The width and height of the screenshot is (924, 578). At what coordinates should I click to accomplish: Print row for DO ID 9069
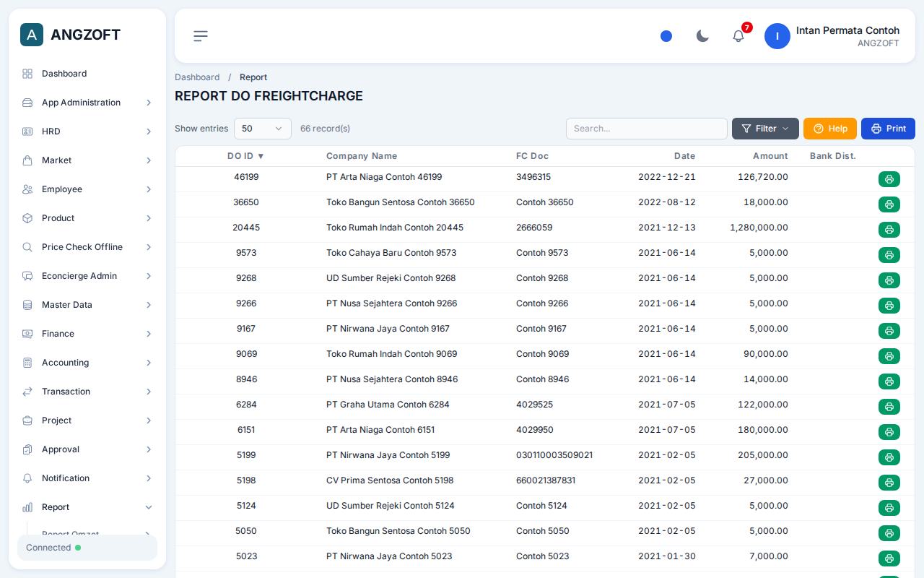coord(889,356)
